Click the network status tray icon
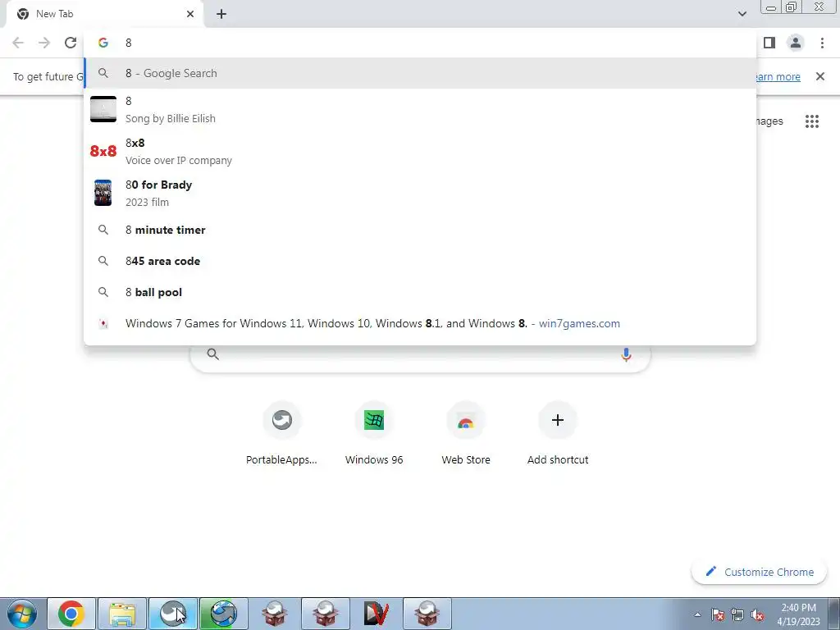Image resolution: width=840 pixels, height=630 pixels. coord(737,614)
